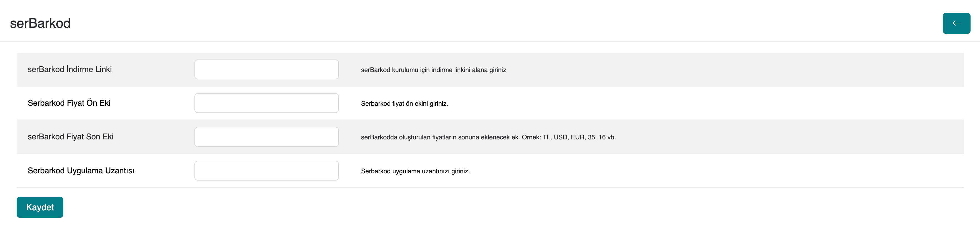Click the "TL" example in suffix hint

(x=547, y=137)
